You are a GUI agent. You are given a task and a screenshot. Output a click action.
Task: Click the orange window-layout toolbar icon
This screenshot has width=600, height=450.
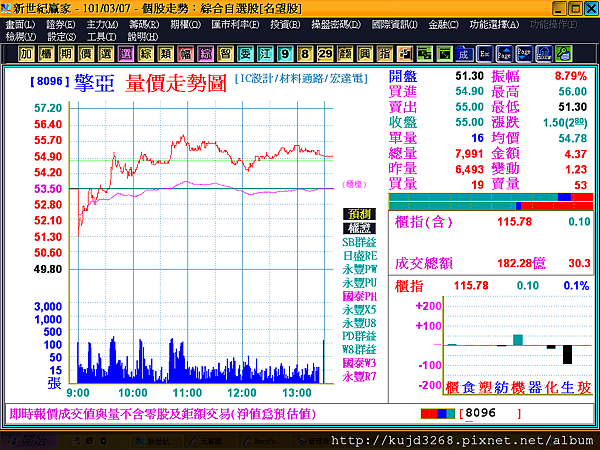404,54
